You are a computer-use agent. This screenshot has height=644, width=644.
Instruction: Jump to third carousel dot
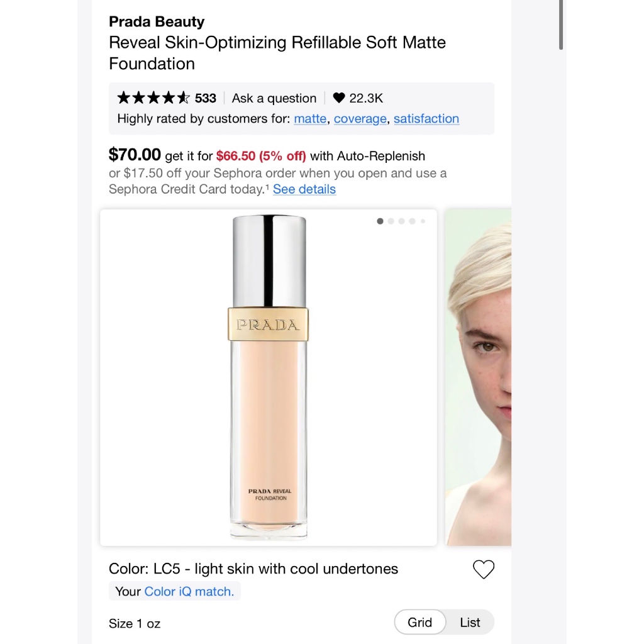401,221
